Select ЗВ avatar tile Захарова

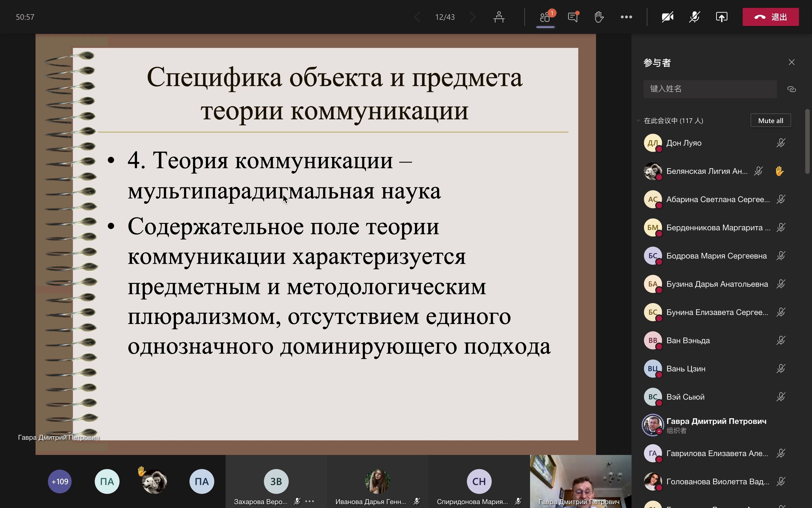coord(276,481)
